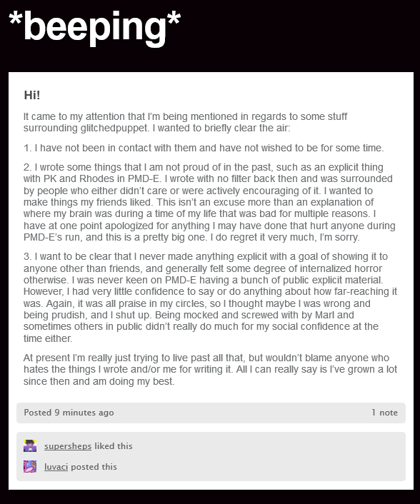Click point 3 starting 'I want to be clear'
Screen dimensions: 420x504
click(210, 297)
